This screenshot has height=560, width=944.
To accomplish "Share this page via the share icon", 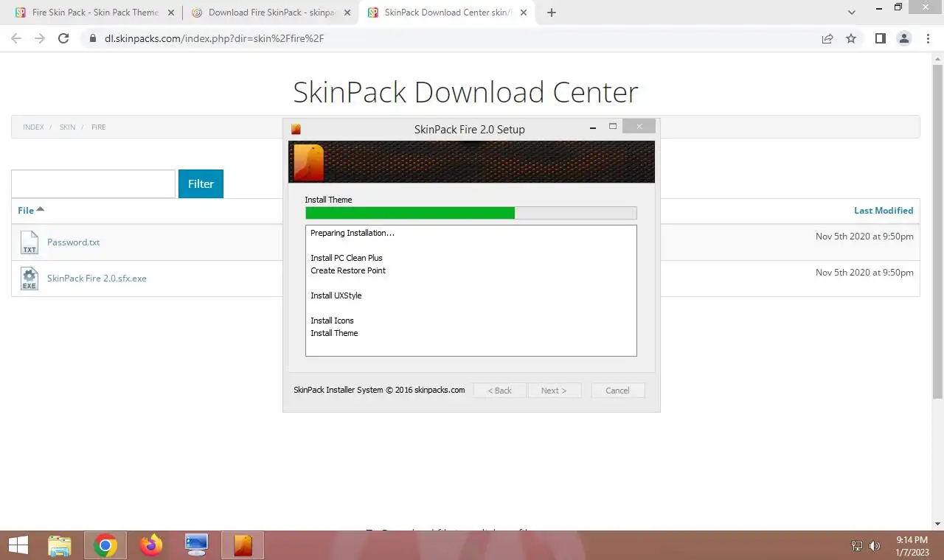I will [x=827, y=38].
